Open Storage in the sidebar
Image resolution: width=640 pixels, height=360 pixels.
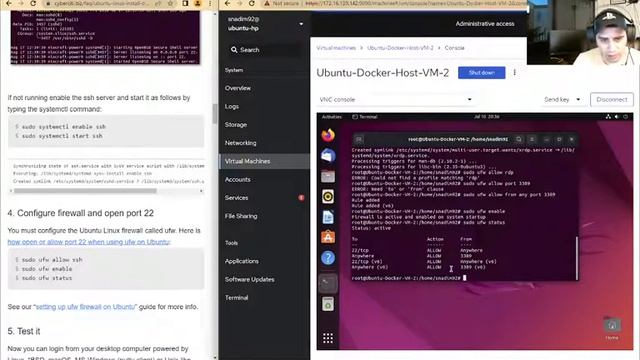236,125
